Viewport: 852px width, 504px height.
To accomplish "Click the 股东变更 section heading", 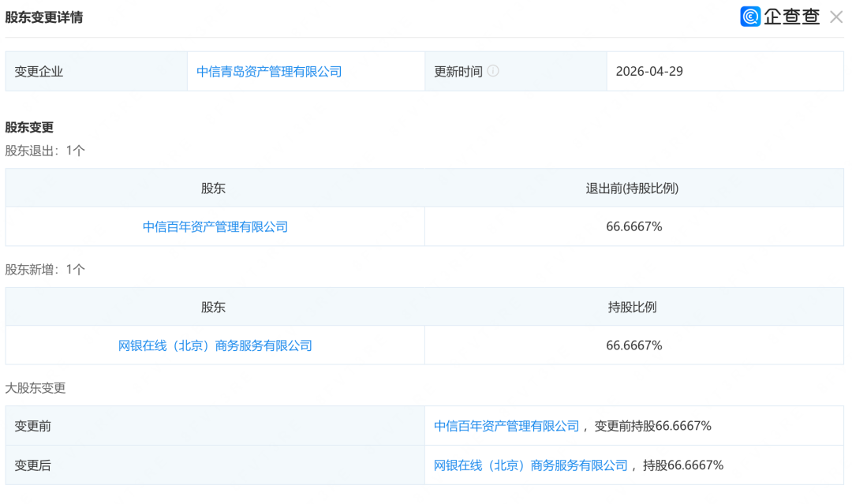I will (29, 127).
